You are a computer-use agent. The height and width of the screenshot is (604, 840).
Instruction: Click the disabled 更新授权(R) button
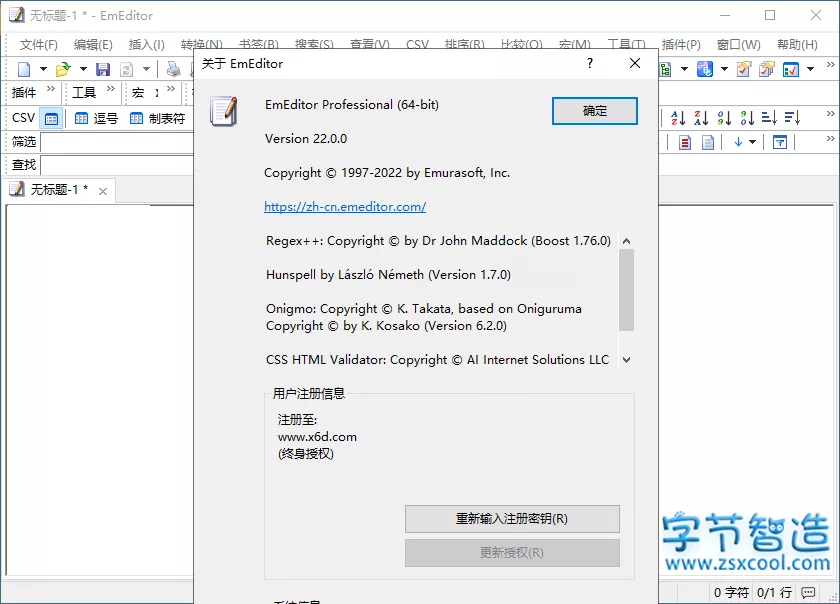coord(512,553)
